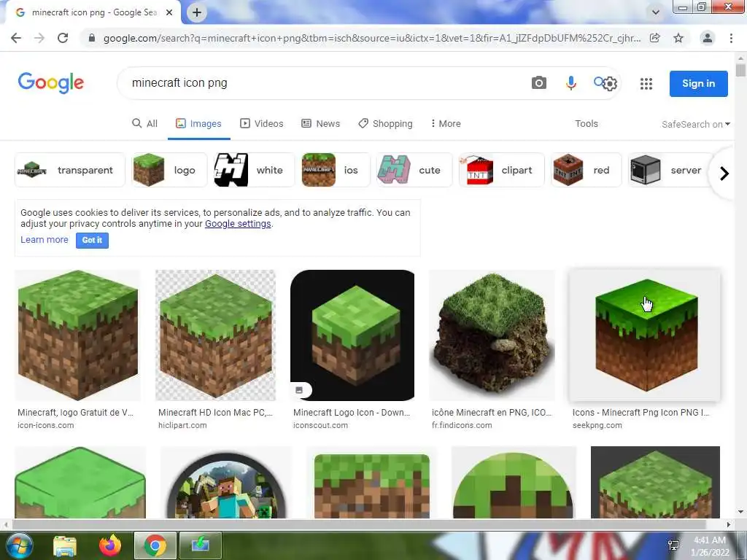
Task: Dismiss cookie notice with Got it
Action: (x=92, y=241)
